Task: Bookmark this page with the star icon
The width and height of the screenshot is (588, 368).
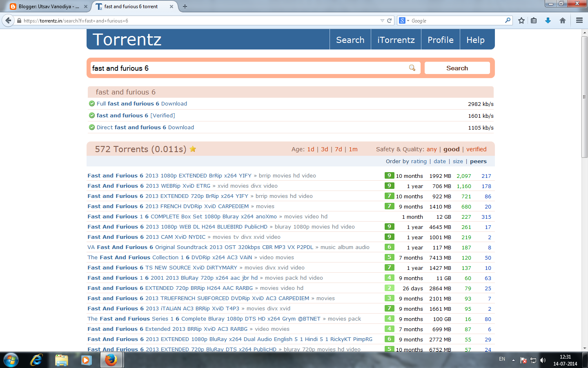Action: click(521, 20)
